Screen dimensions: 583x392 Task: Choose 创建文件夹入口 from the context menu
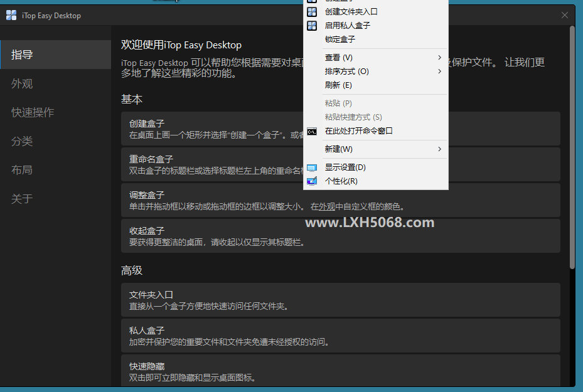pos(375,12)
